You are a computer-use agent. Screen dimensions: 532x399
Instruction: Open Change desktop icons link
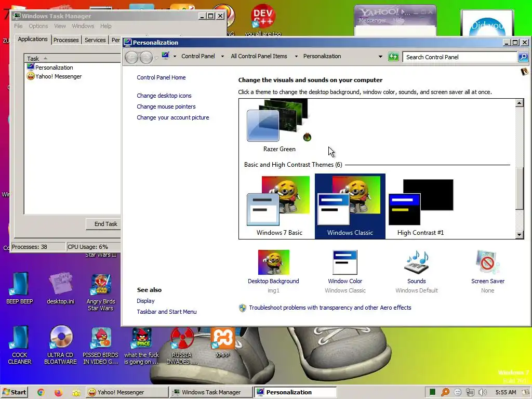click(x=164, y=96)
